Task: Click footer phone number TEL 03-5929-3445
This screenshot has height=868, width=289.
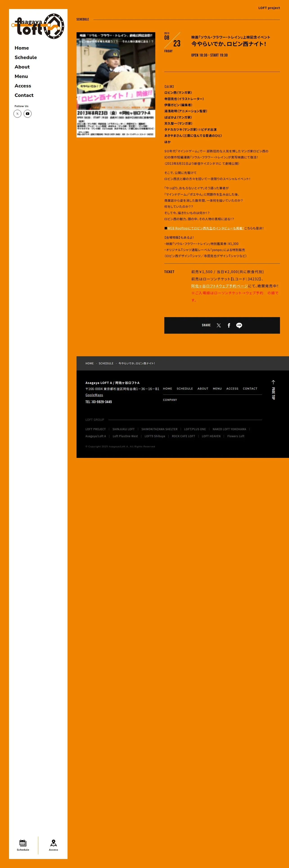Action: (99, 402)
